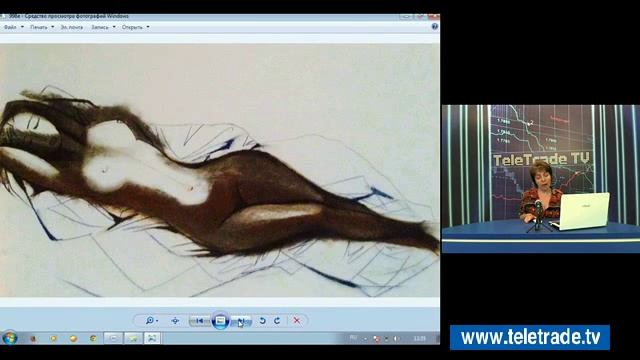
Task: Expand the dropdown arrow beside Файл
Action: 22,27
